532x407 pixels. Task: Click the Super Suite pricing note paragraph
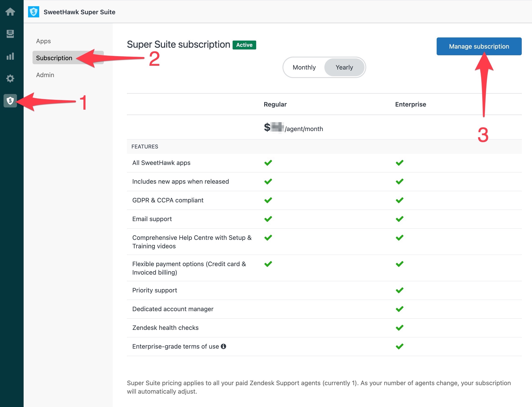[319, 387]
